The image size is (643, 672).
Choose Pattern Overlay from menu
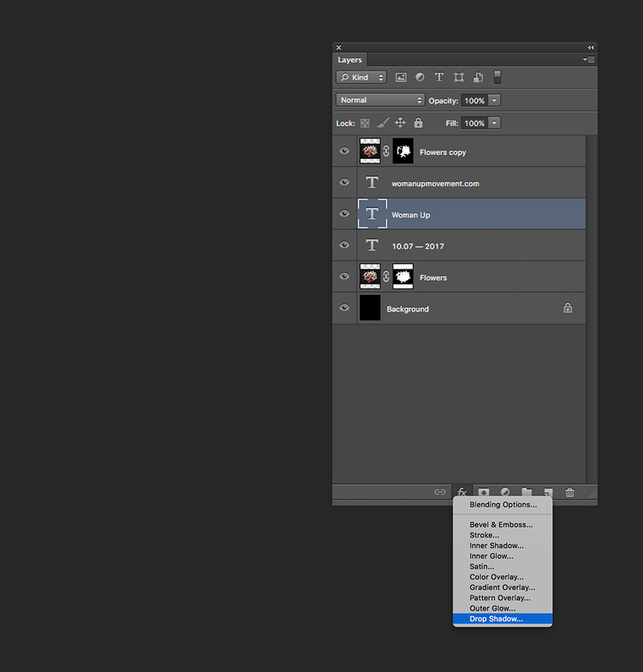502,598
